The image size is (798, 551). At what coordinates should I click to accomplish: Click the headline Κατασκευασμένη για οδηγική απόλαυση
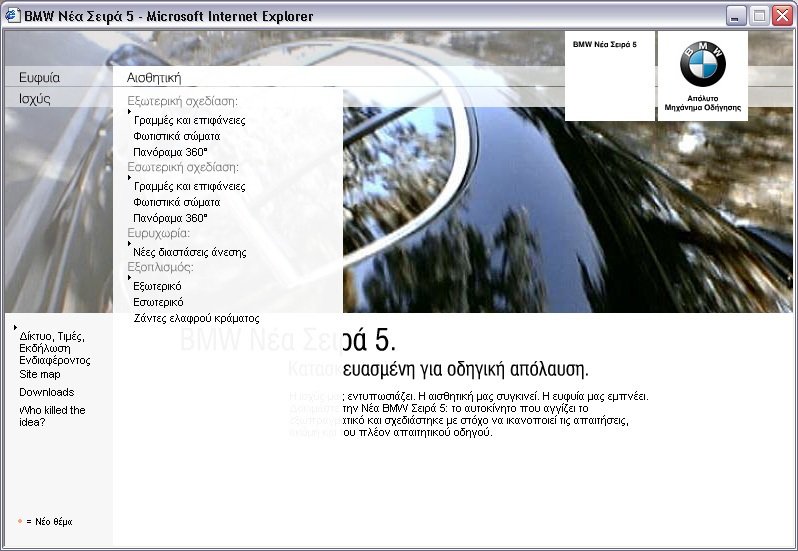438,369
